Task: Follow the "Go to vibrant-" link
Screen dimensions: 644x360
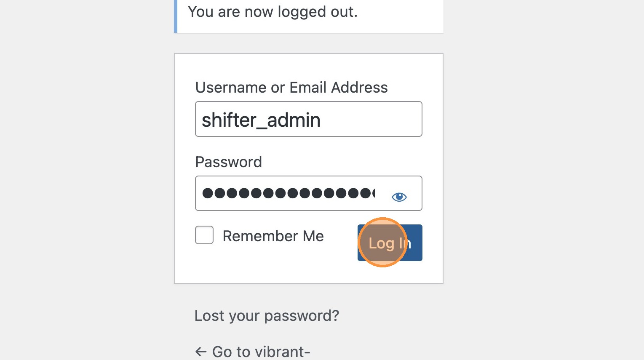Action: point(261,352)
